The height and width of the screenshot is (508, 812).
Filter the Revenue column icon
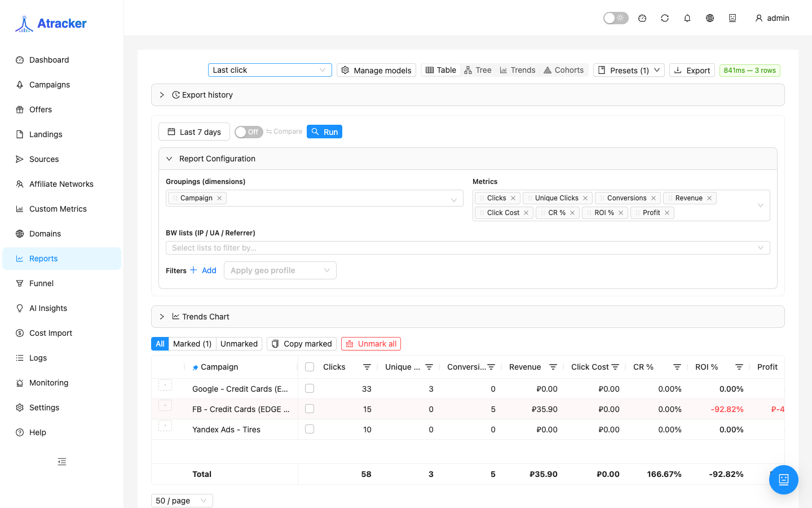(553, 367)
